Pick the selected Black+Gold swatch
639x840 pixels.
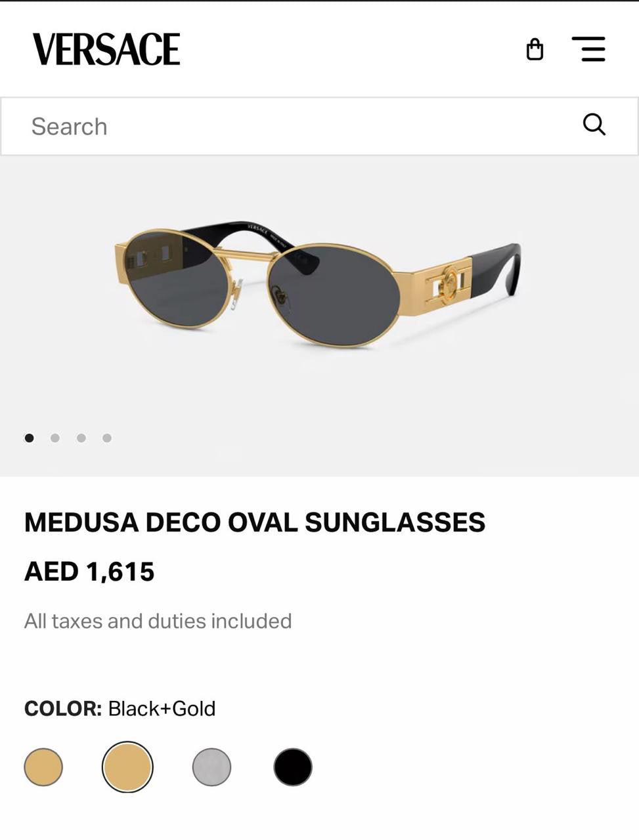pos(127,767)
